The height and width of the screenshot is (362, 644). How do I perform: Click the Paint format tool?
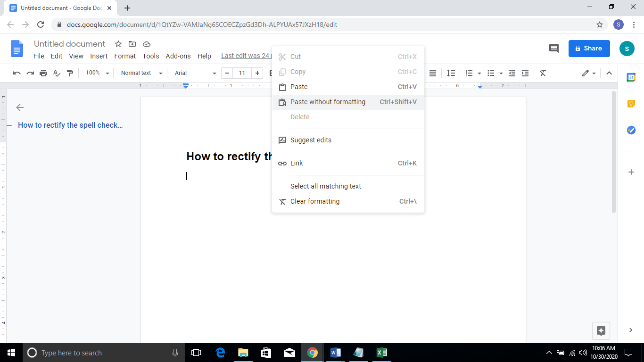(70, 73)
